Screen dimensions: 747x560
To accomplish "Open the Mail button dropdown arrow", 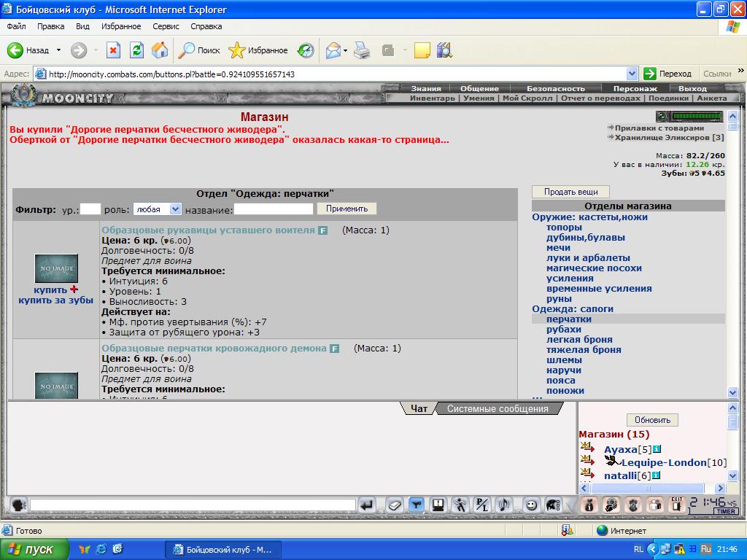I will pos(345,50).
